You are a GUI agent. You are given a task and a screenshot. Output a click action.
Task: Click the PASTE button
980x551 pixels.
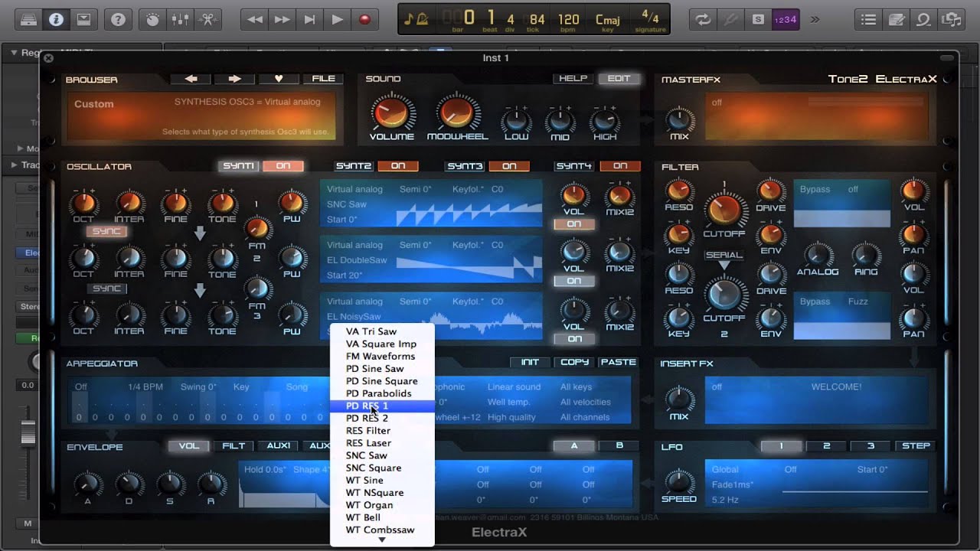point(618,362)
